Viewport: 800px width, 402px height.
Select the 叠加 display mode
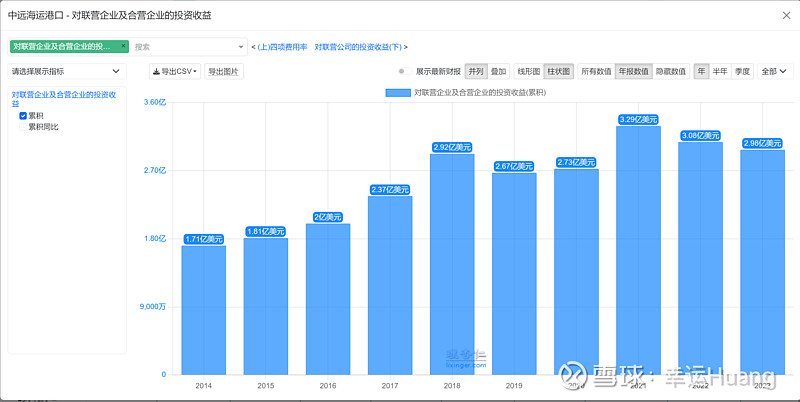pos(498,71)
